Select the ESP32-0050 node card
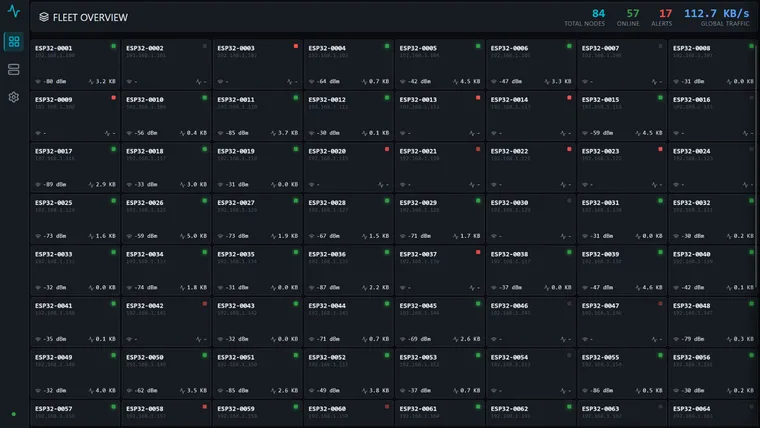 [166, 374]
